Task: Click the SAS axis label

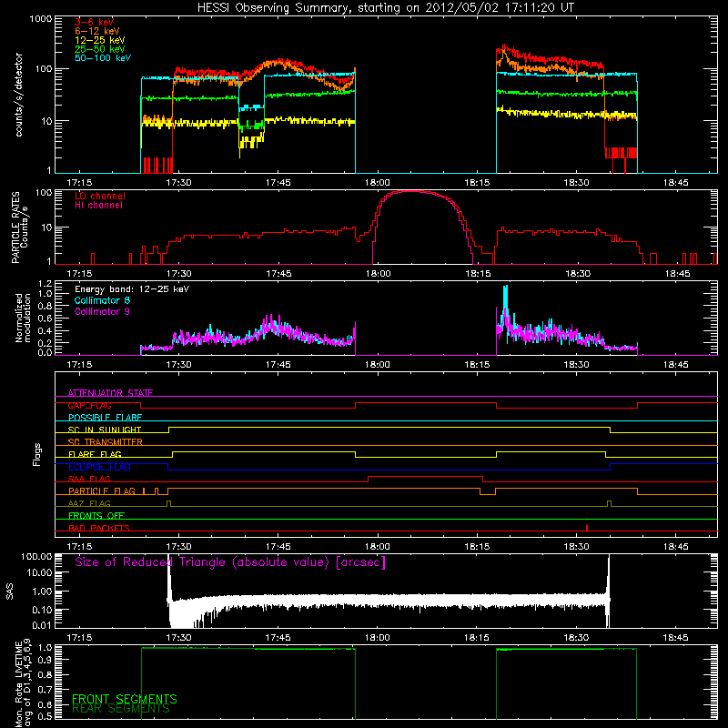Action: tap(10, 591)
